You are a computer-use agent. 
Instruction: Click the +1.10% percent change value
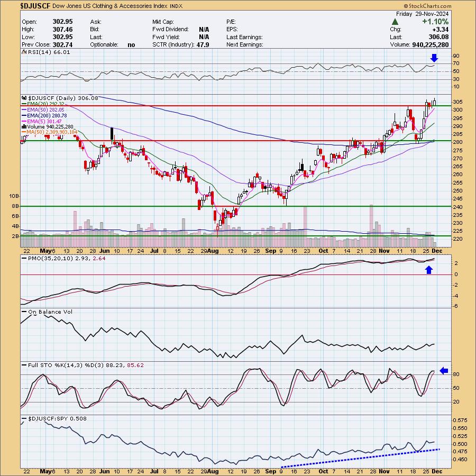point(435,22)
